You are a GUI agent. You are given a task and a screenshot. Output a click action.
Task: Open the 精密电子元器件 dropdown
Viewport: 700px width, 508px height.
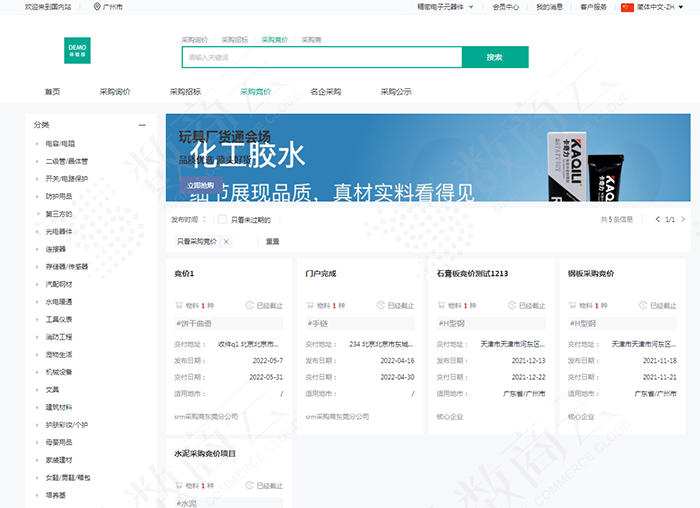(x=445, y=7)
